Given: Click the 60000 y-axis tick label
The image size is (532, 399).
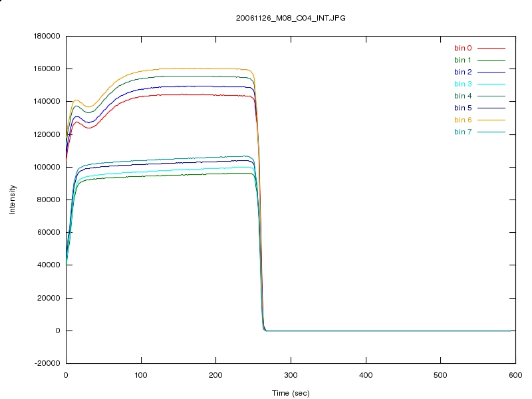Looking at the screenshot, I should click(49, 232).
